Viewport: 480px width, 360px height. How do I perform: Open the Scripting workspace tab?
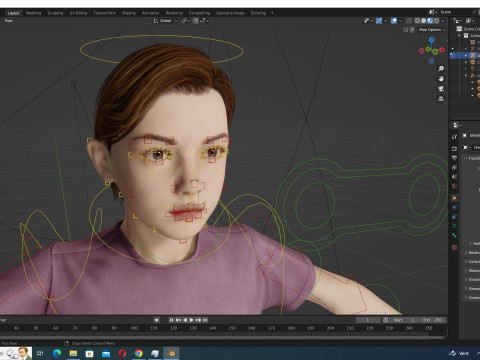(x=258, y=13)
